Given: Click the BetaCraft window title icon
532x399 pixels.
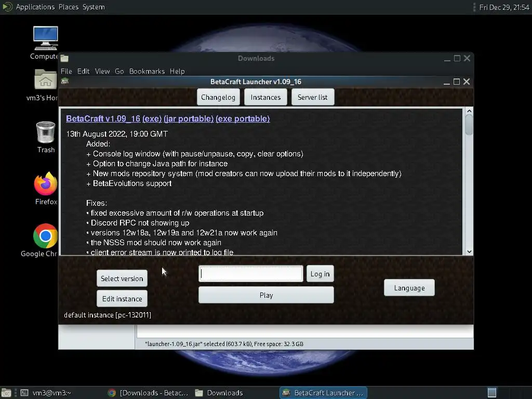Looking at the screenshot, I should click(x=65, y=81).
